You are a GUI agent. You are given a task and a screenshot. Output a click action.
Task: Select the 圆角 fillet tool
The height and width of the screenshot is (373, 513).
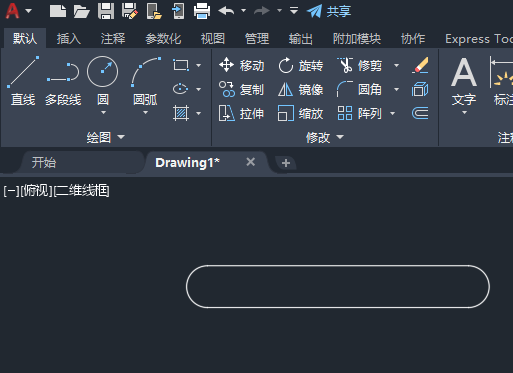click(x=359, y=89)
